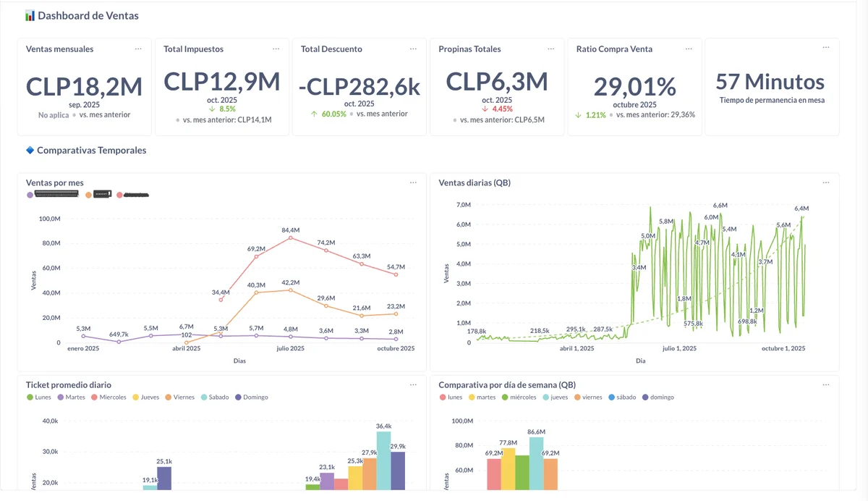This screenshot has width=868, height=501.
Task: Open the Total Descuento card ellipsis menu
Action: coord(413,49)
